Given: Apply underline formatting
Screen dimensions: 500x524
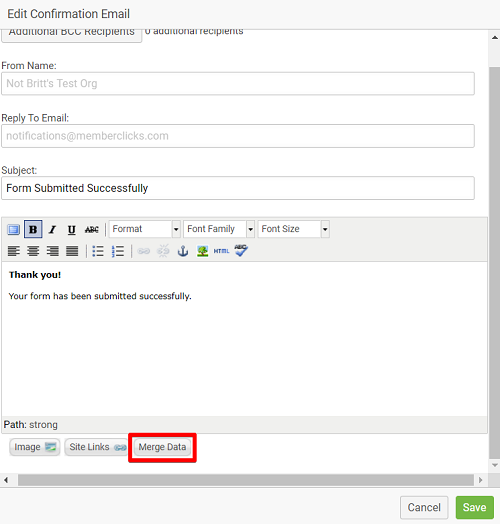Looking at the screenshot, I should pos(72,229).
